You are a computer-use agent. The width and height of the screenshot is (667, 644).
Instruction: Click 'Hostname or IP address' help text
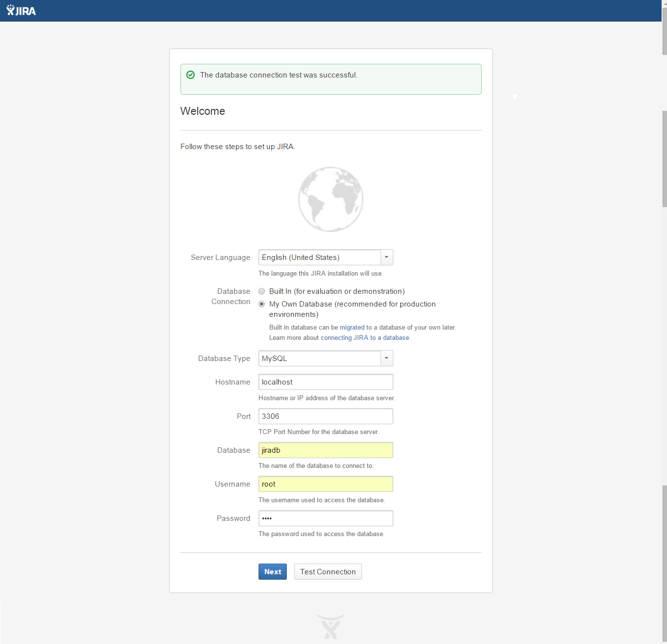(x=327, y=398)
